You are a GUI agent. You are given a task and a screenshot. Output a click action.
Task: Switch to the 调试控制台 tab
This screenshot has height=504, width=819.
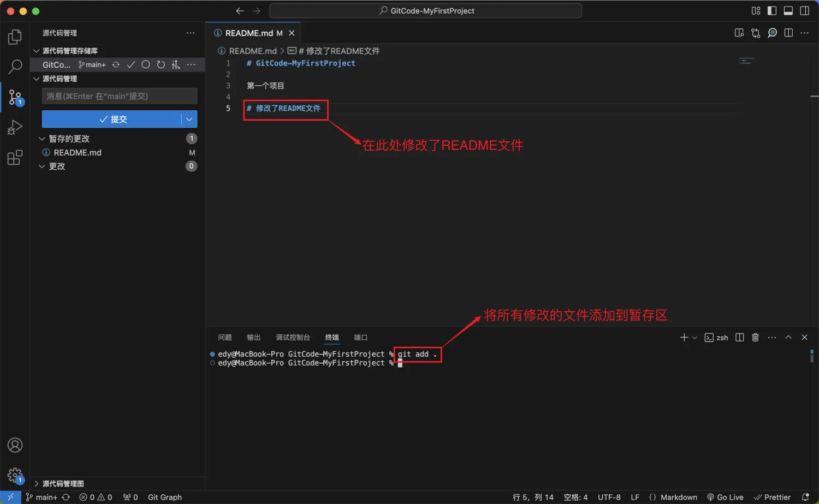[x=293, y=337]
